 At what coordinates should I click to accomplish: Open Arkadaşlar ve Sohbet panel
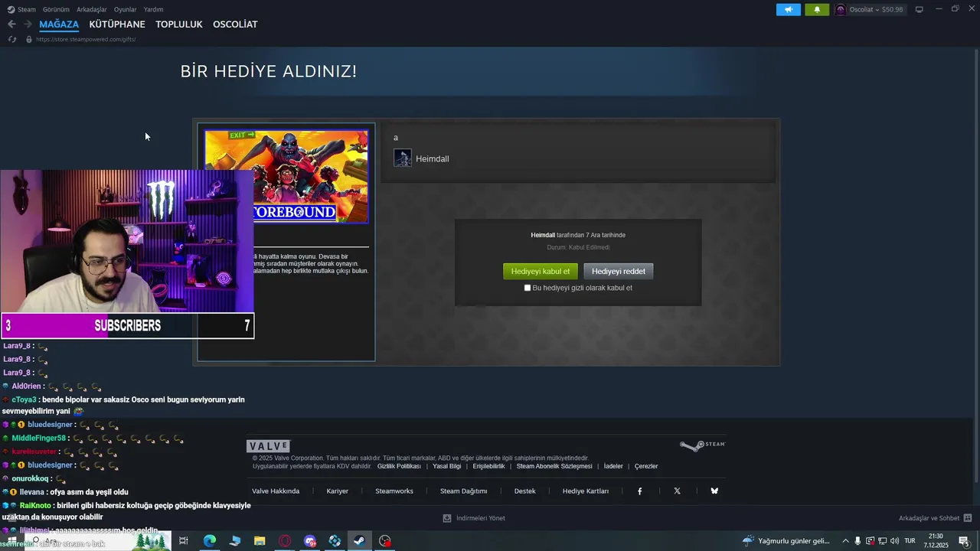[935, 518]
